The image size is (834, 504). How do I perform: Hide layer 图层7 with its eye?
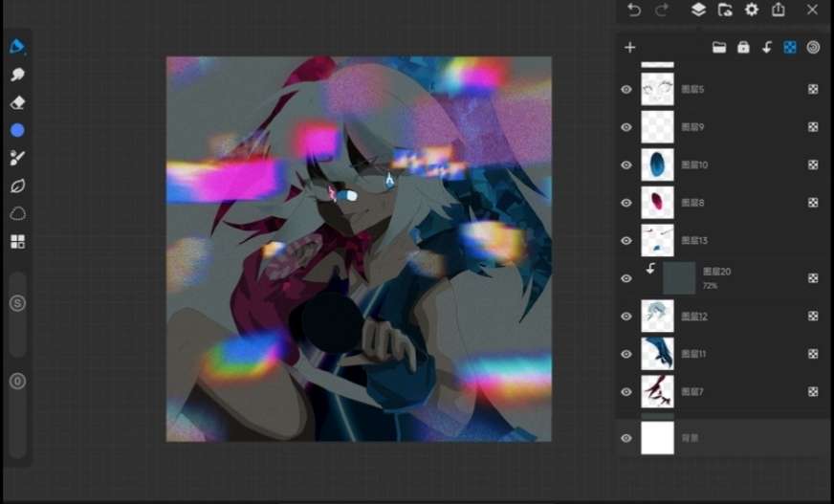[626, 392]
